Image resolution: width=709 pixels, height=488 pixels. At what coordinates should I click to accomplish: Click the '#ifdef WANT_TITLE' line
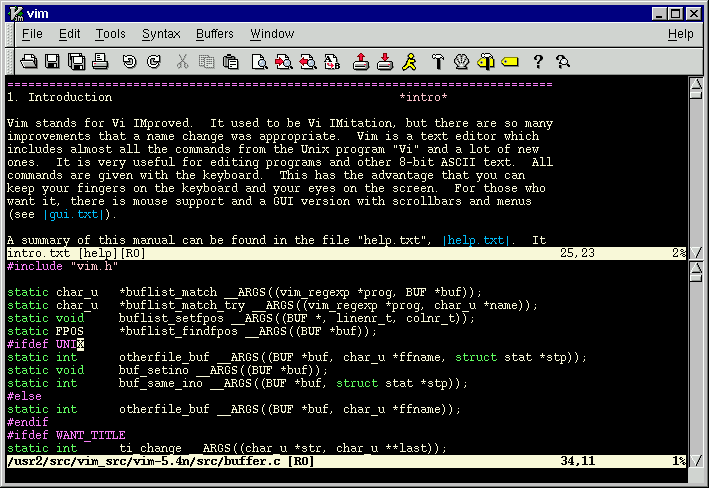[66, 435]
